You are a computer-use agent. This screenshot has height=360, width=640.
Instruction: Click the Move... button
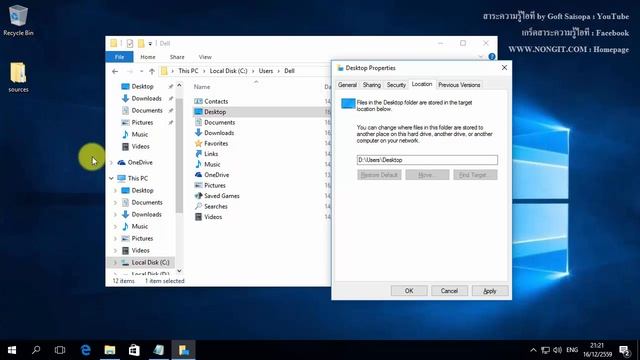(427, 175)
